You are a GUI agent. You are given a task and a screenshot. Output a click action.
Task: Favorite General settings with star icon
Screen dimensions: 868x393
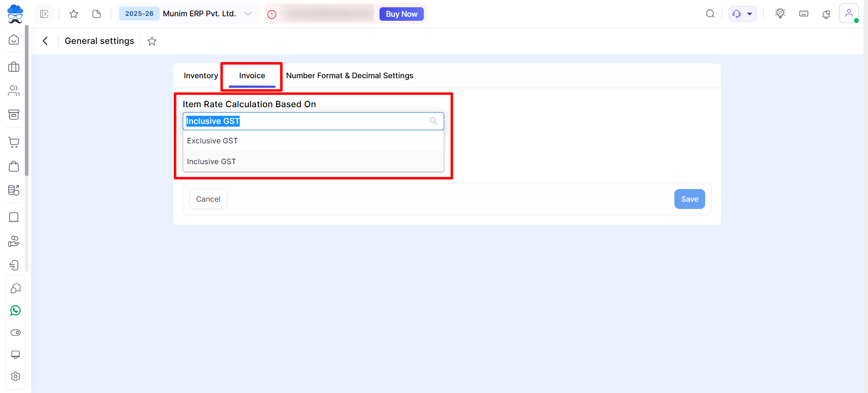tap(152, 41)
